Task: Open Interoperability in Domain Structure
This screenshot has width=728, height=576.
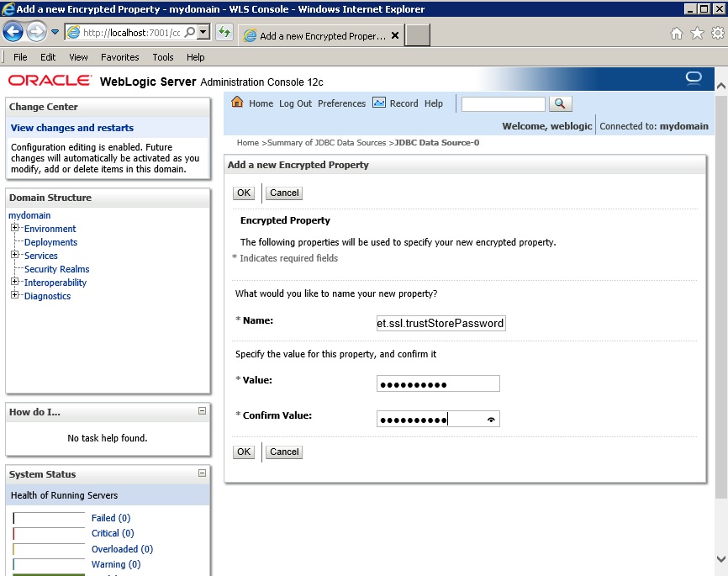Action: click(55, 283)
